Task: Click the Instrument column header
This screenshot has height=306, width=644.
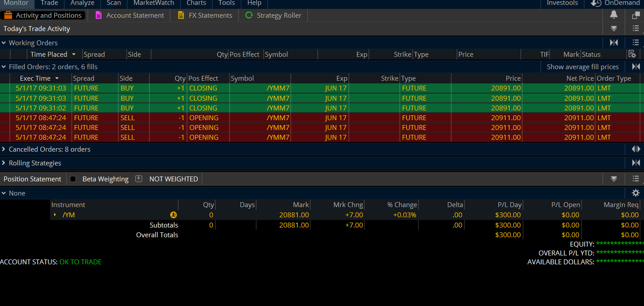Action: pyautogui.click(x=68, y=204)
